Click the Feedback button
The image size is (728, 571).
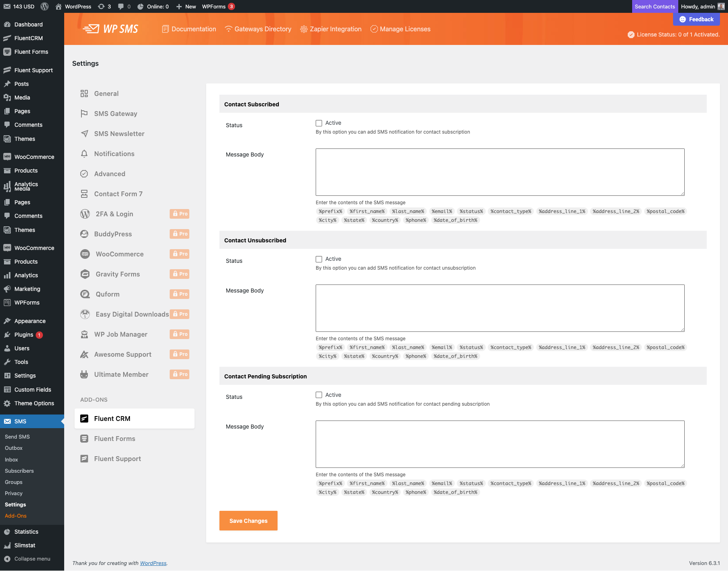pyautogui.click(x=696, y=19)
